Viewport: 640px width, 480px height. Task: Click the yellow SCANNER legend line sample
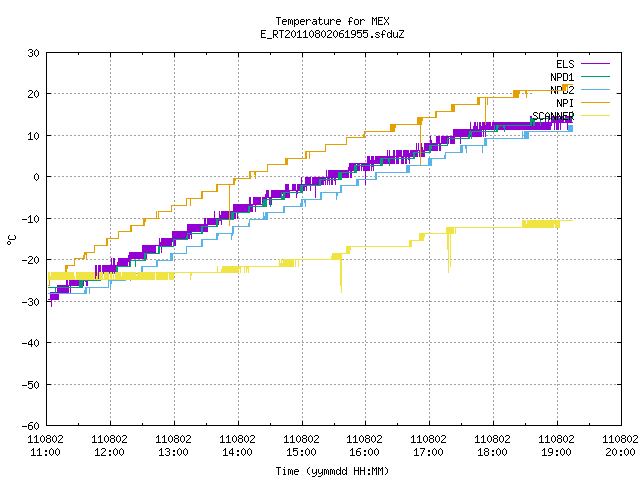click(596, 116)
